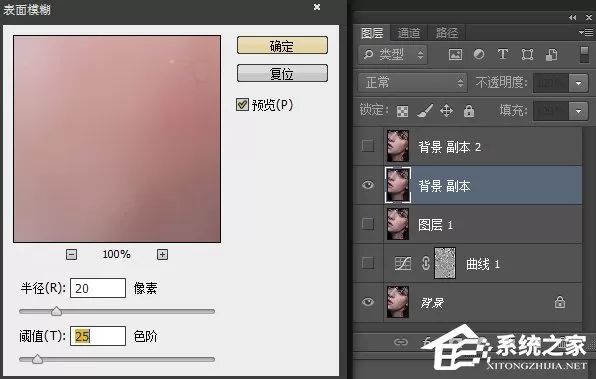Click the zoom in plus button under preview
596x379 pixels.
[162, 254]
